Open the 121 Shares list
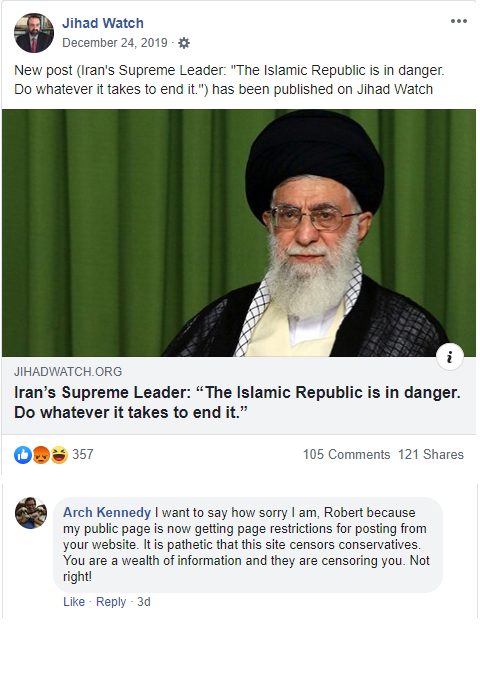480x675 pixels. click(x=430, y=455)
